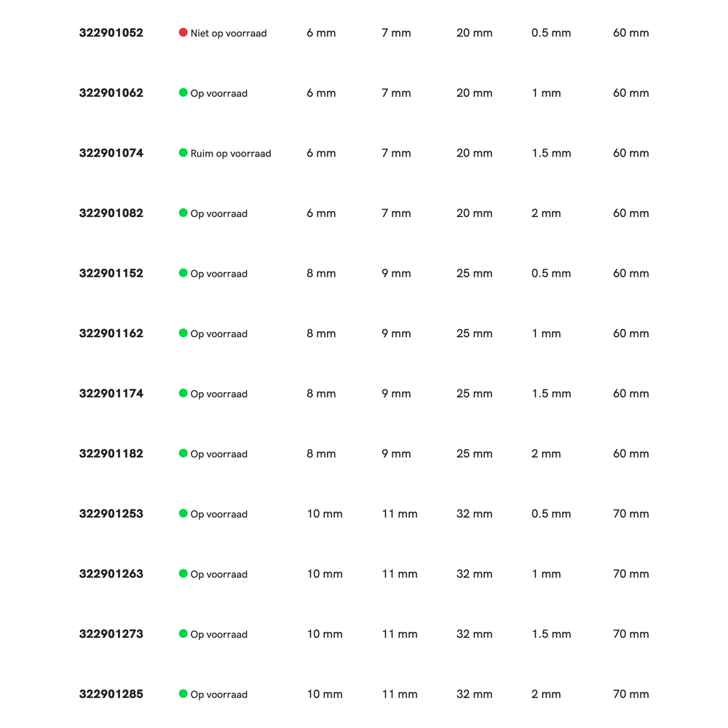Click green stock dot for 322901285
728x728 pixels.
click(x=183, y=694)
